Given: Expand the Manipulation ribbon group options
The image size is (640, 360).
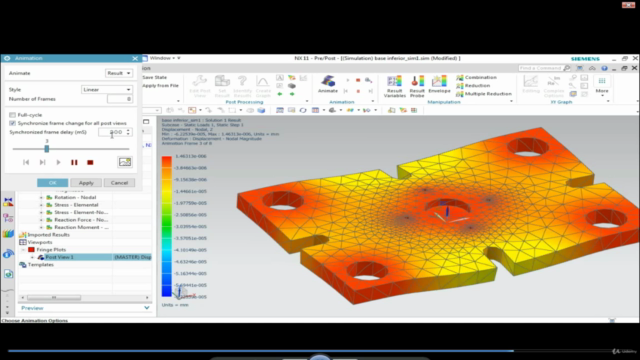Looking at the screenshot, I should click(x=511, y=101).
